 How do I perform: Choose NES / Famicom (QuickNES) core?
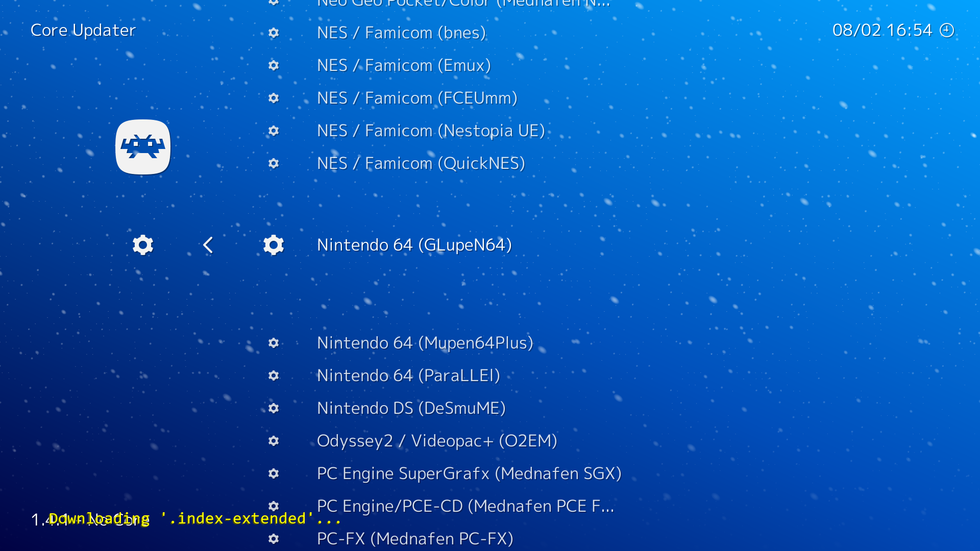tap(421, 163)
